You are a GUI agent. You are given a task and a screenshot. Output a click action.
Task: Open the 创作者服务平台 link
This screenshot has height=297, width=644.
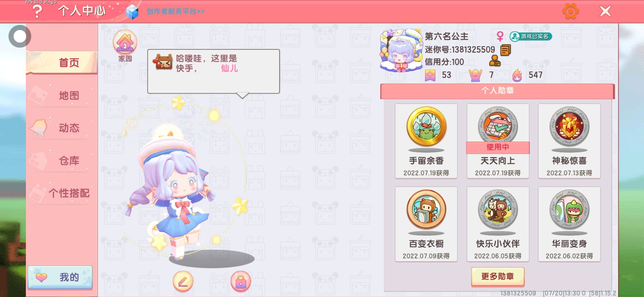(176, 11)
